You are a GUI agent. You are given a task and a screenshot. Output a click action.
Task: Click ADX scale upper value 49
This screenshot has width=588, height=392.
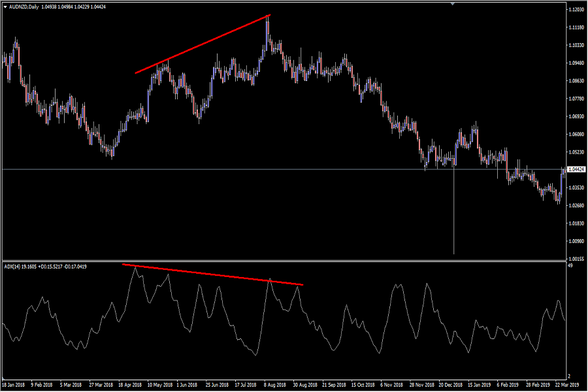570,266
